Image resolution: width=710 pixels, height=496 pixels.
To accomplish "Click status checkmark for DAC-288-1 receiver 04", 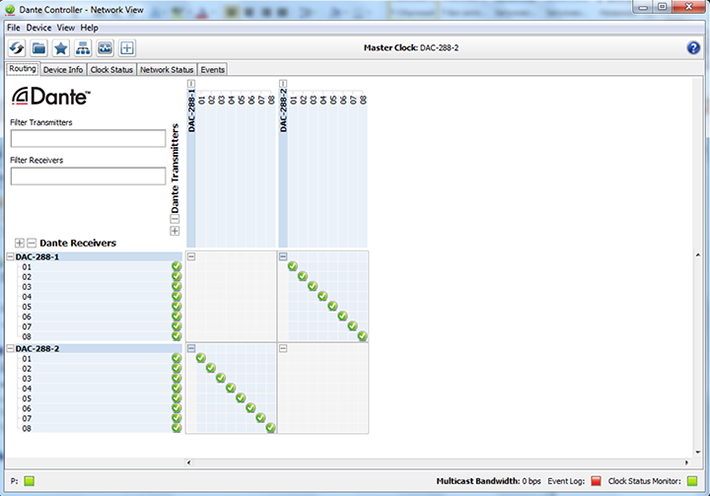I will pos(176,296).
